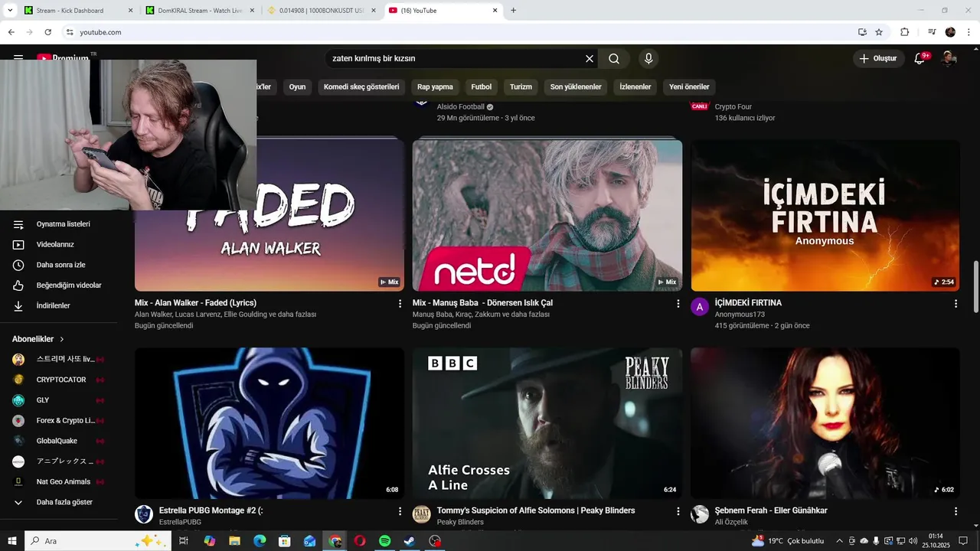Image resolution: width=980 pixels, height=551 pixels.
Task: Open Anonymous173 channel avatar
Action: [x=700, y=307]
